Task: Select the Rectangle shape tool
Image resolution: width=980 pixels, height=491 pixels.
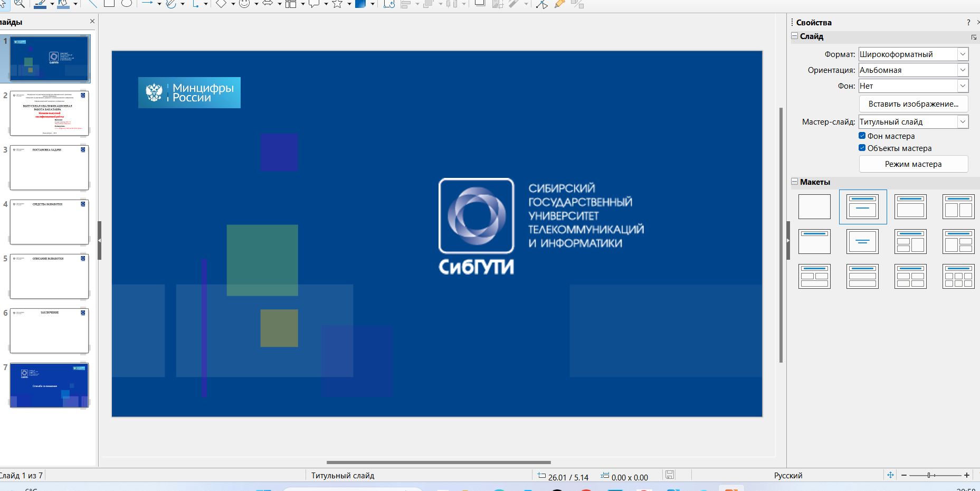Action: point(109,3)
